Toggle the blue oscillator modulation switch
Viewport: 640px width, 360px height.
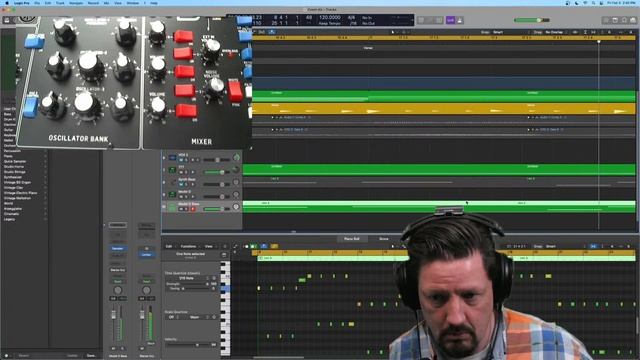coord(35,41)
